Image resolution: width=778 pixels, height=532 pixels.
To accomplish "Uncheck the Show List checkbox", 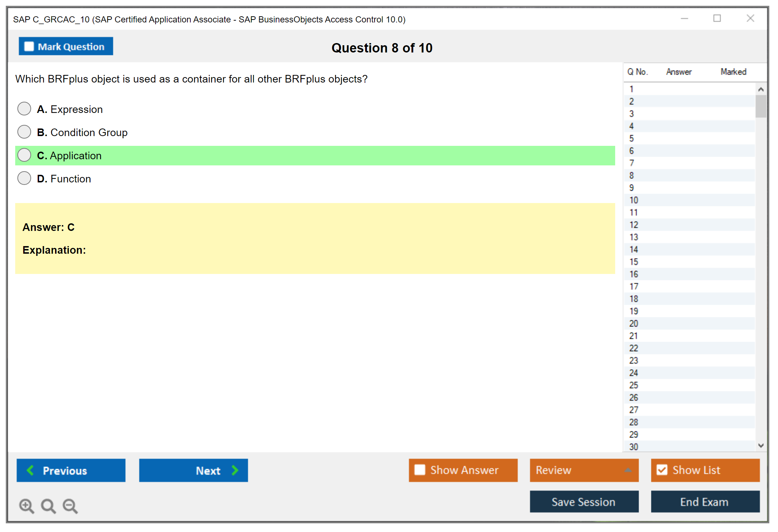I will 662,470.
